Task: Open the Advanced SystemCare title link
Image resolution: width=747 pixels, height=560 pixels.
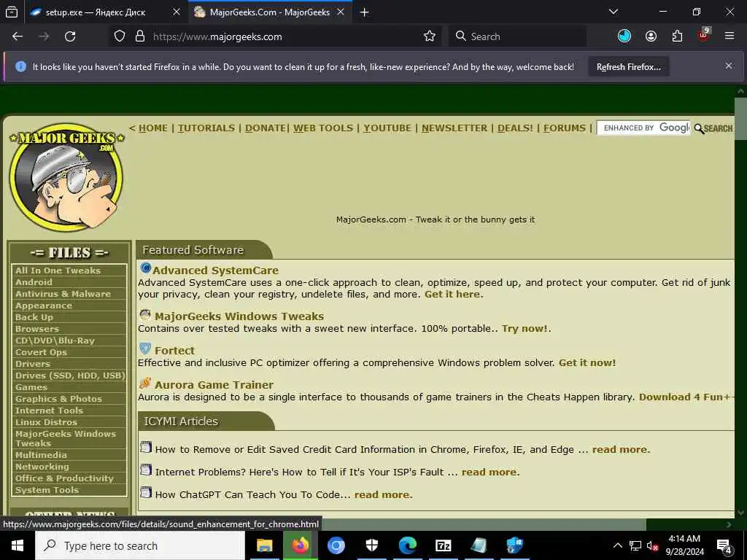Action: coord(215,270)
